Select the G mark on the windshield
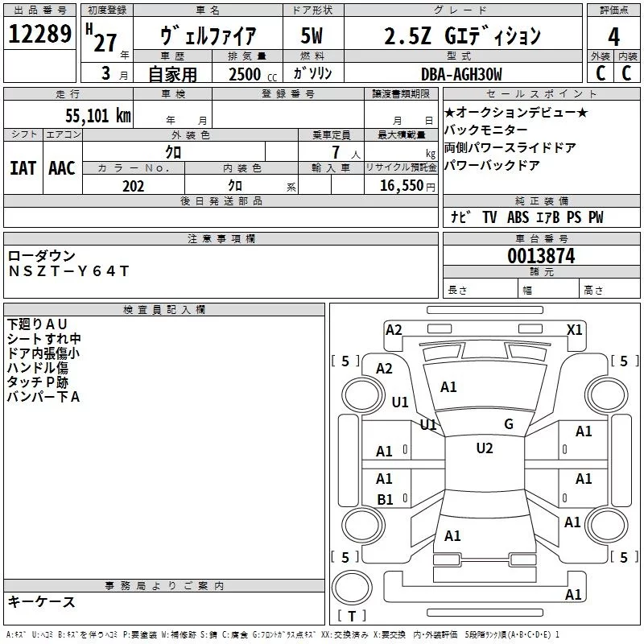Image resolution: width=644 pixels, height=644 pixels. click(508, 424)
